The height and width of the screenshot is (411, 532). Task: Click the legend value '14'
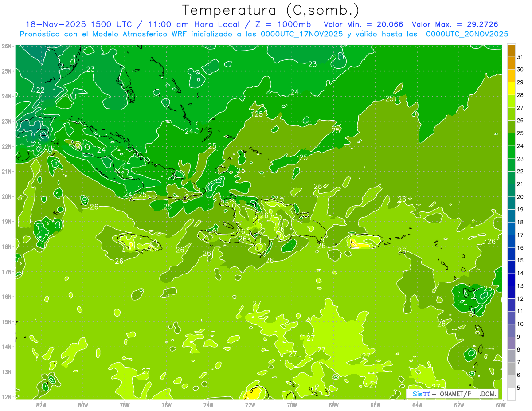click(x=520, y=273)
